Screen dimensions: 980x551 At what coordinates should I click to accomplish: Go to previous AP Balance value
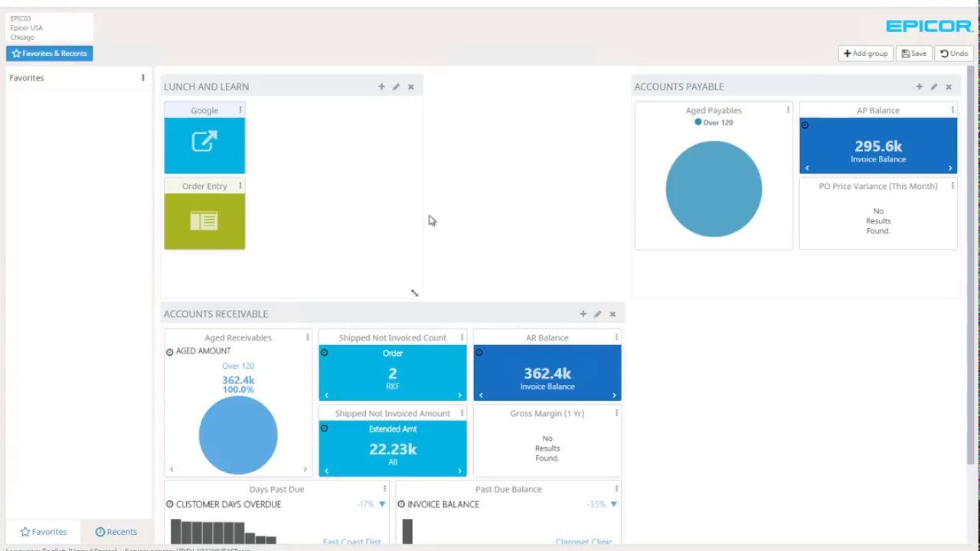click(806, 168)
